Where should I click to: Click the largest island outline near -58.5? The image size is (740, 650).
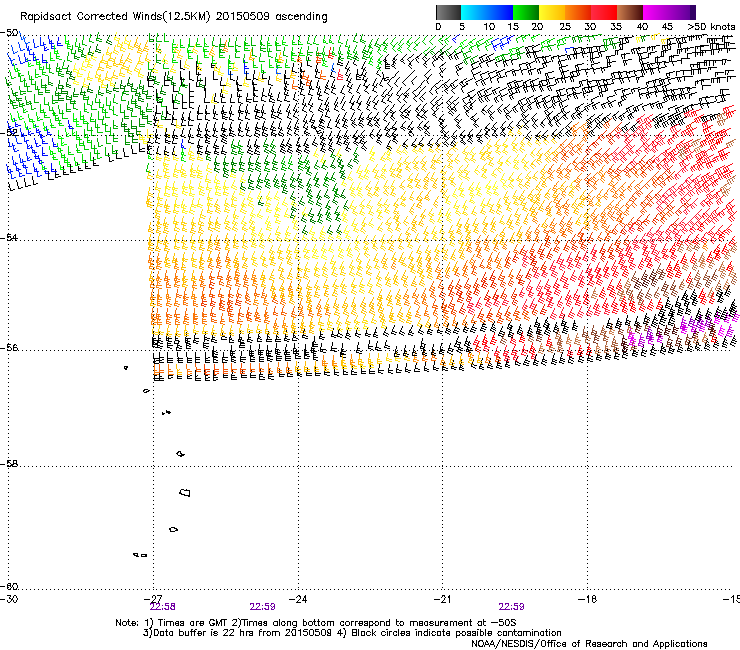tap(185, 492)
